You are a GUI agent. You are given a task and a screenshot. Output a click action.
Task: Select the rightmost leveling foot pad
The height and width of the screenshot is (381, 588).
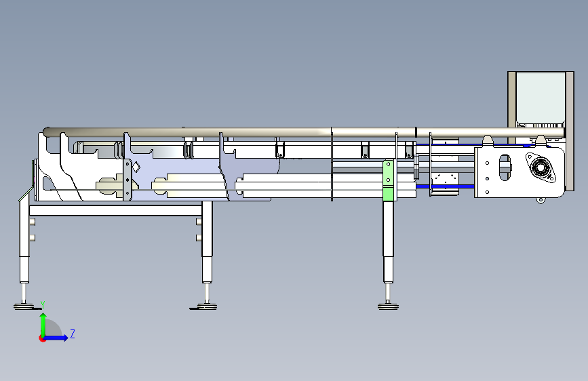[x=388, y=306]
